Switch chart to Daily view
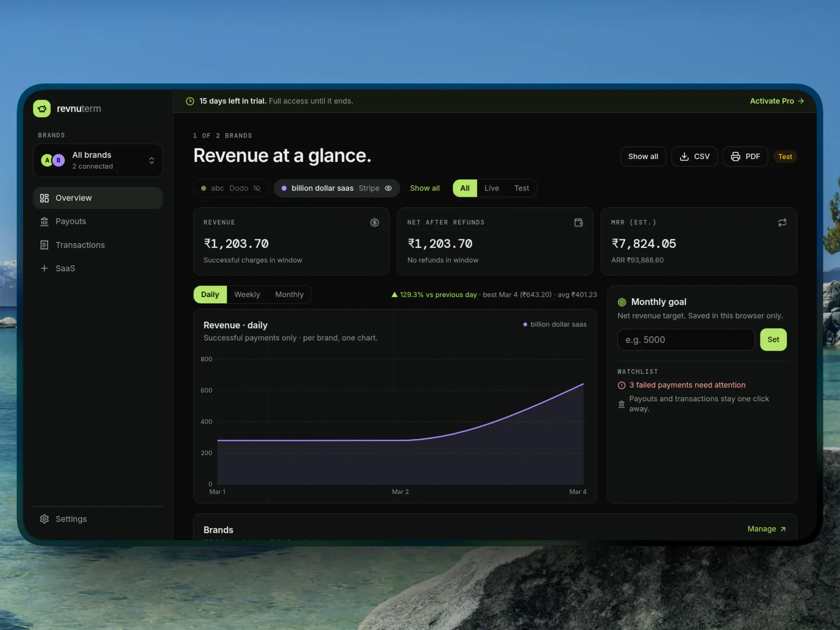The image size is (840, 630). point(210,295)
